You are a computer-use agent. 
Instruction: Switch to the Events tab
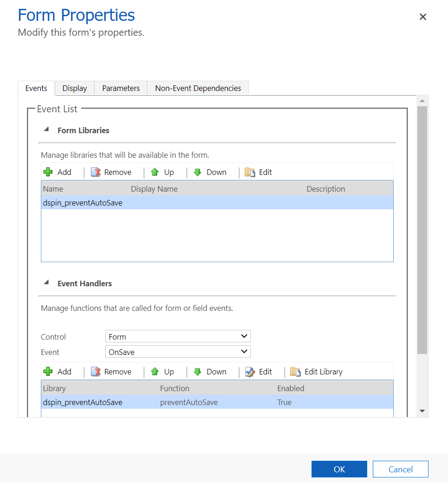coord(36,88)
